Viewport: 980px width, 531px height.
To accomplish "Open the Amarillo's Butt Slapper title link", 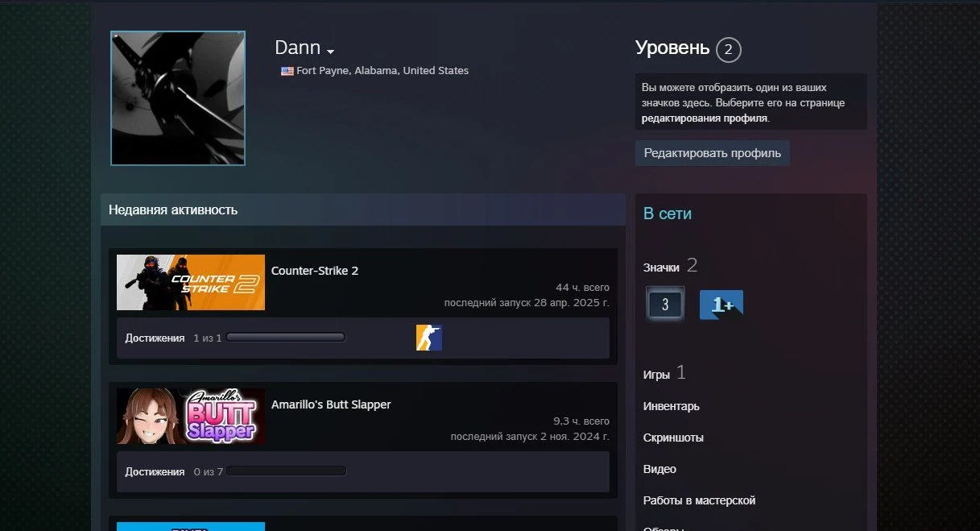I will point(331,404).
